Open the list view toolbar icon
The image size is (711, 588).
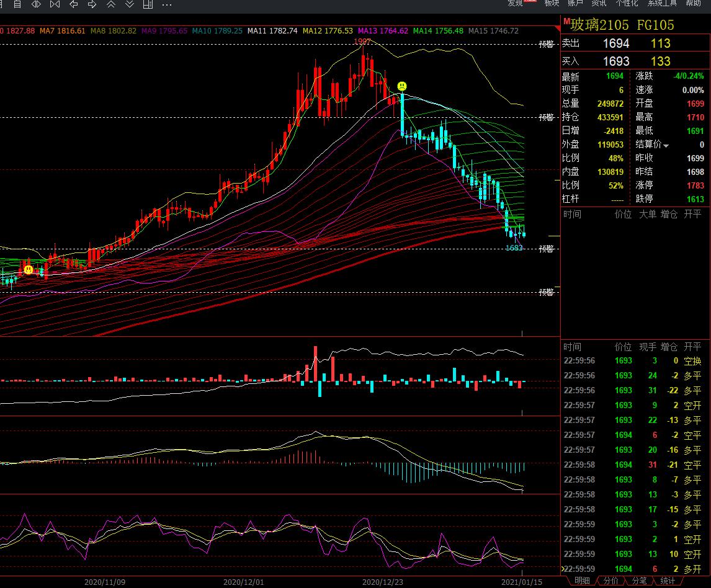tap(17, 4)
